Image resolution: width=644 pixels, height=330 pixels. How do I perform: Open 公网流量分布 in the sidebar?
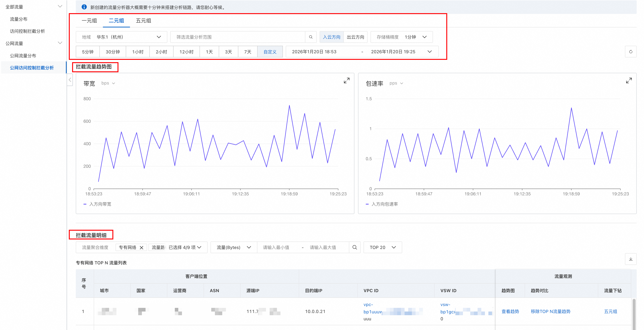click(x=23, y=56)
